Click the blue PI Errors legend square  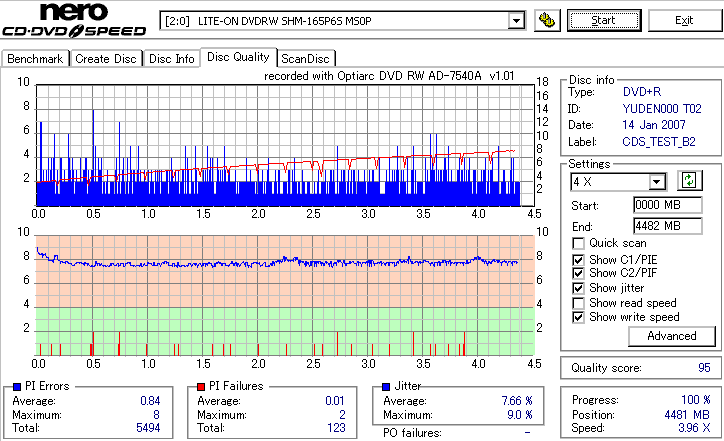coord(17,387)
